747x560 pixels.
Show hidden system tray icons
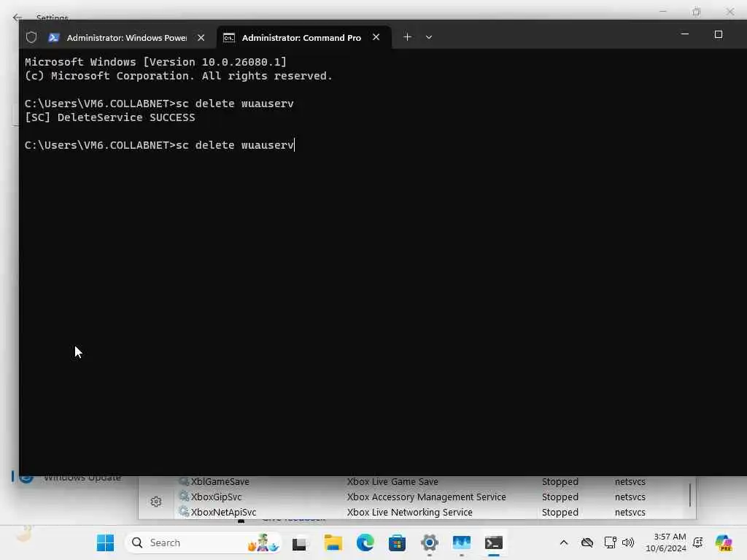pyautogui.click(x=564, y=542)
